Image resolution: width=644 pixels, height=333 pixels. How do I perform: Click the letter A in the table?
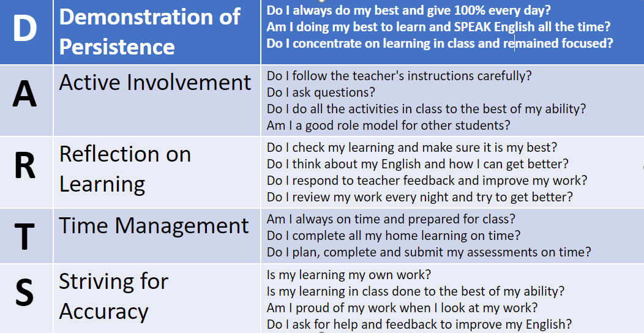24,95
